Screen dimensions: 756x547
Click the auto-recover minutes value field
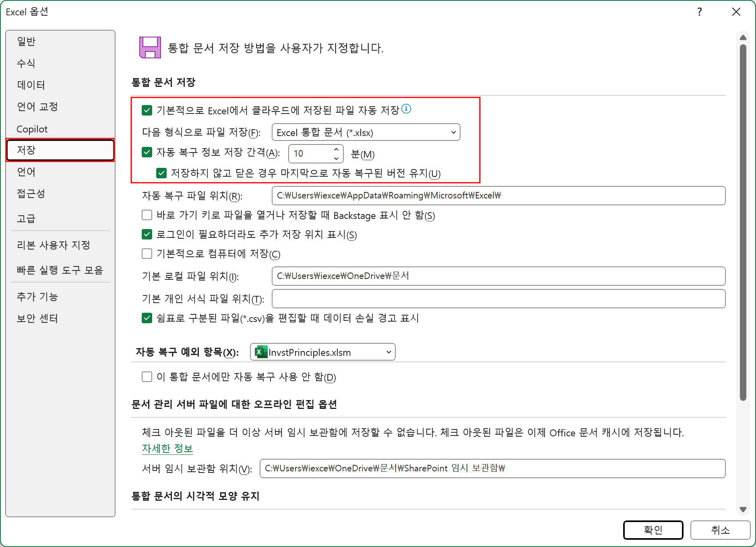pos(310,154)
